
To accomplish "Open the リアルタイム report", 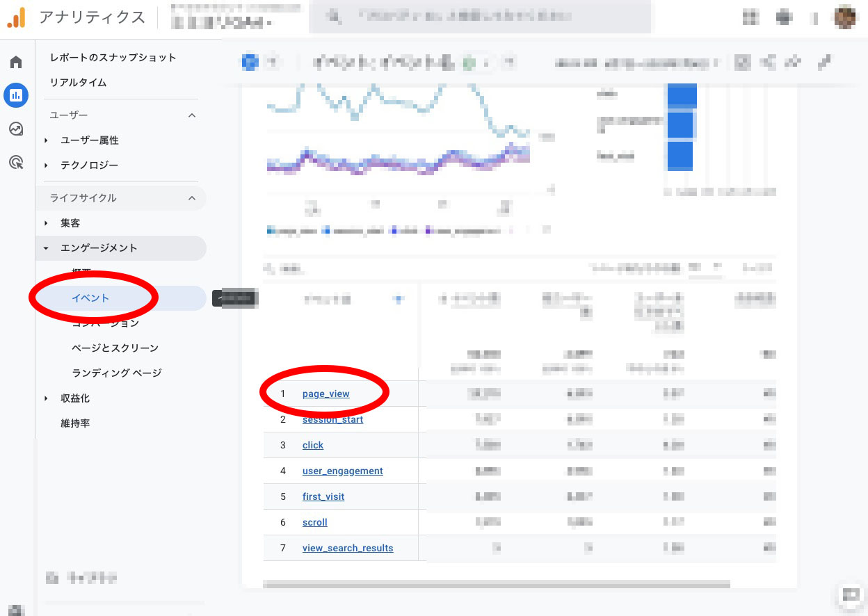I will (x=79, y=83).
